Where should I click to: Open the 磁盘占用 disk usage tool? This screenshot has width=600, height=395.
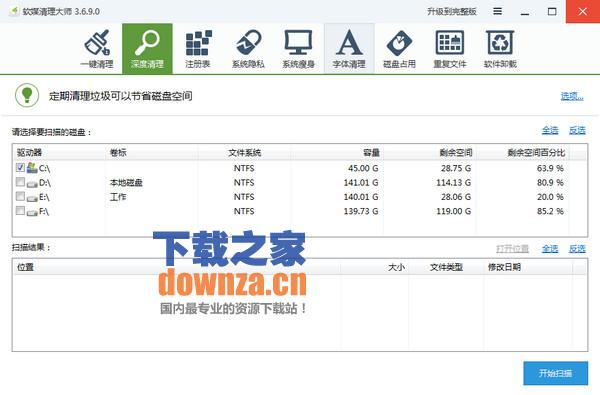coord(399,49)
